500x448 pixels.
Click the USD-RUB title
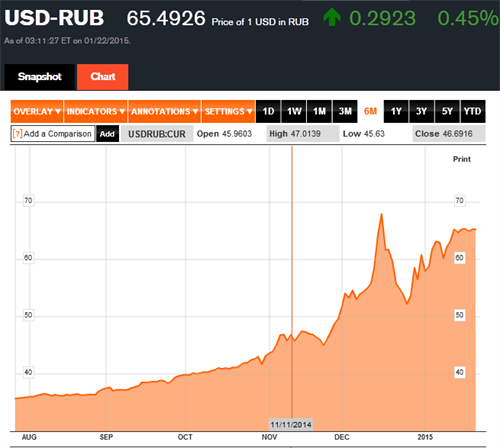click(x=54, y=18)
